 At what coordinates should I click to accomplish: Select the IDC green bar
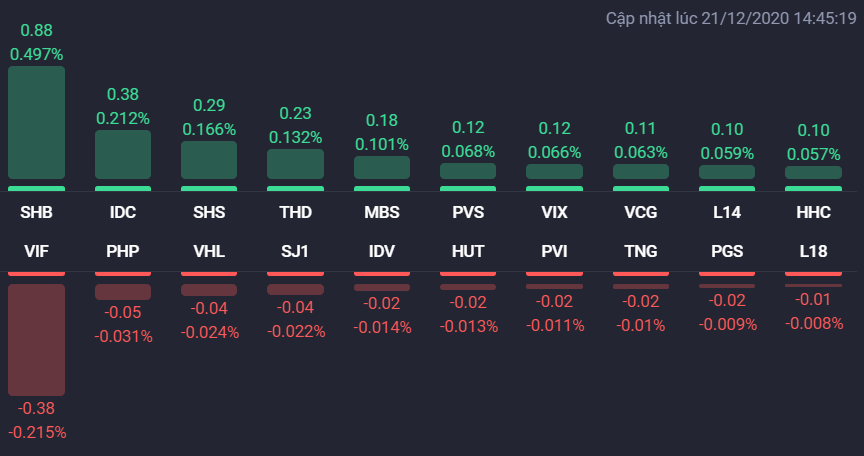(123, 155)
